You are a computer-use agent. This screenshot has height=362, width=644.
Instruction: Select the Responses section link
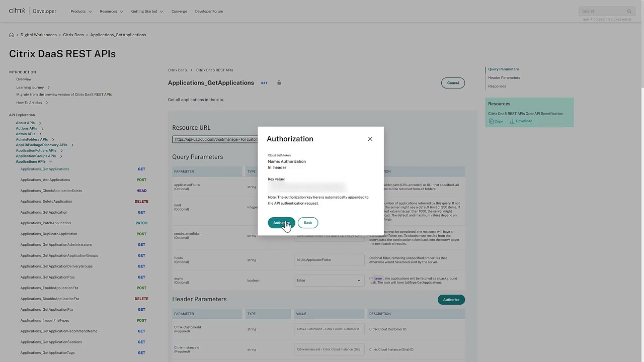[x=497, y=86]
